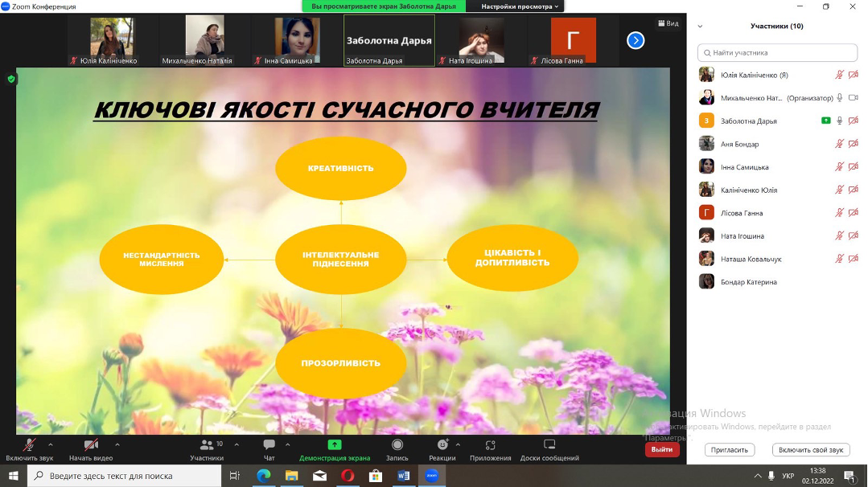The image size is (868, 487).
Task: Expand audio options arrow beside Включить звук
Action: click(51, 444)
